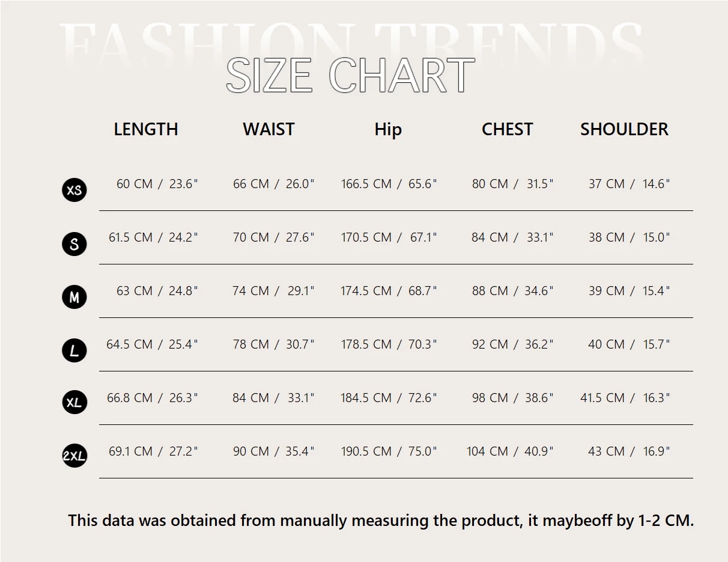The width and height of the screenshot is (728, 562).
Task: Click XS length value 60 CM / 23.6"
Action: pyautogui.click(x=157, y=184)
